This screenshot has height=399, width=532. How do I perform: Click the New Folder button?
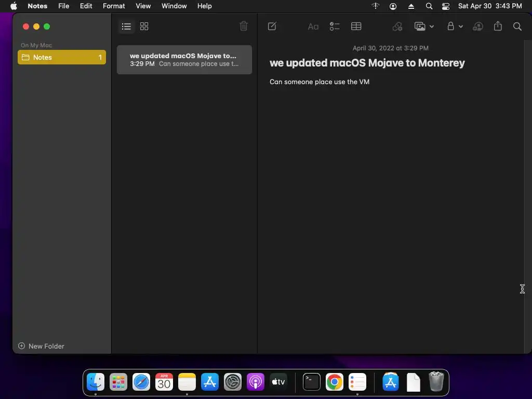[41, 346]
